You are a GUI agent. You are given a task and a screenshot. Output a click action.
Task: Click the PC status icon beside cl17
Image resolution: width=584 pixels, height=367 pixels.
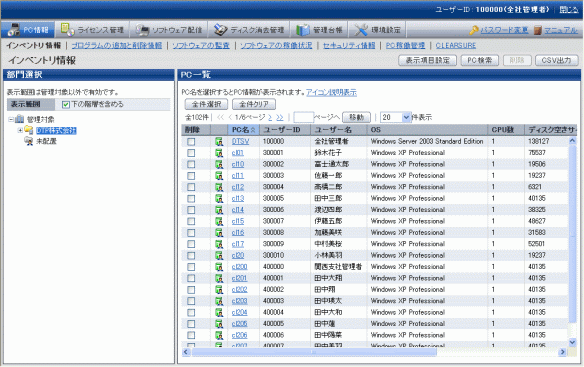point(219,244)
